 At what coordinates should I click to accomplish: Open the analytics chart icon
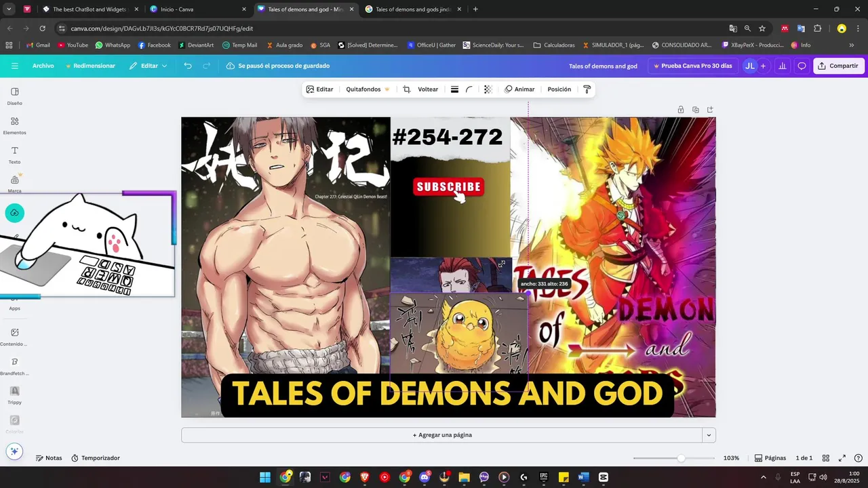pyautogui.click(x=783, y=66)
